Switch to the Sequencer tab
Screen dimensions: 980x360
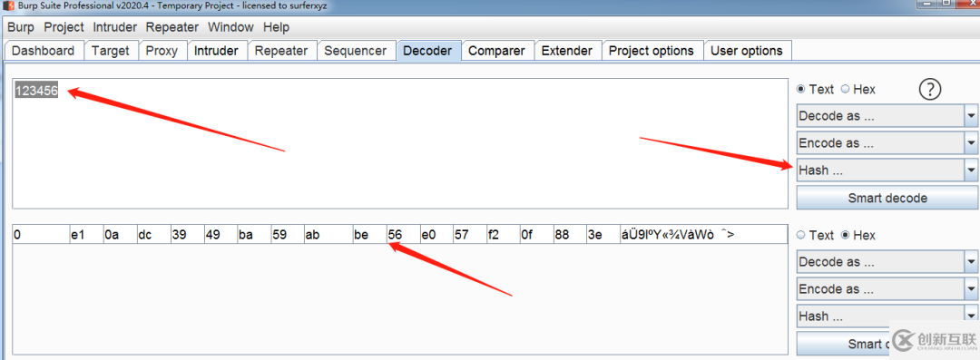(356, 51)
